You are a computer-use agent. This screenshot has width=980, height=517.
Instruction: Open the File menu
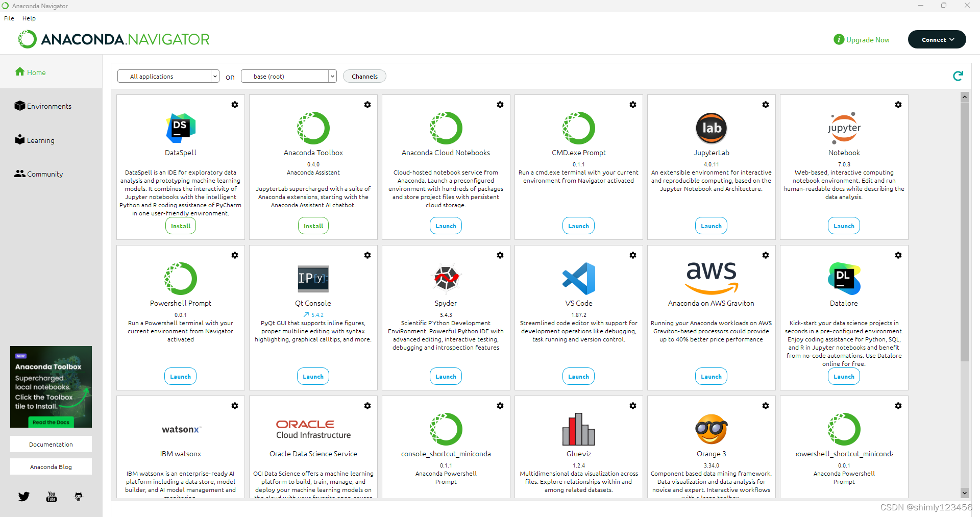9,18
